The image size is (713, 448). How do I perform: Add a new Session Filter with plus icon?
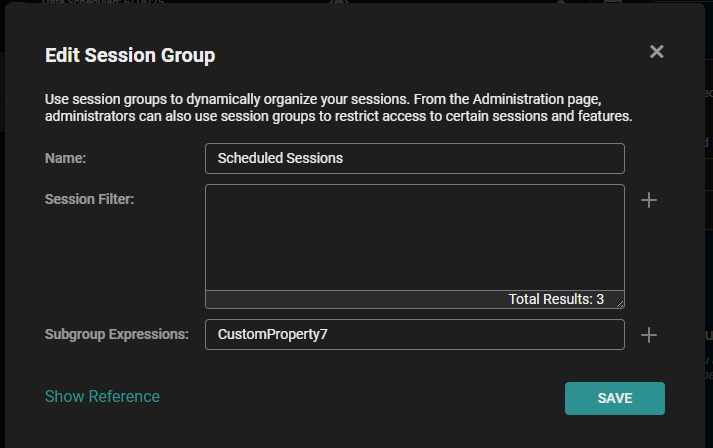tap(649, 200)
